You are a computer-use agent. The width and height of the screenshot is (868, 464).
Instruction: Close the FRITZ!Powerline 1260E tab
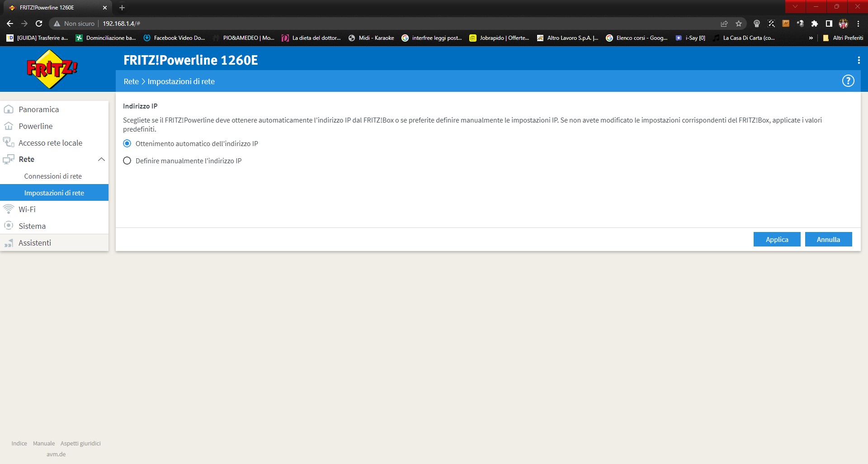coord(105,8)
